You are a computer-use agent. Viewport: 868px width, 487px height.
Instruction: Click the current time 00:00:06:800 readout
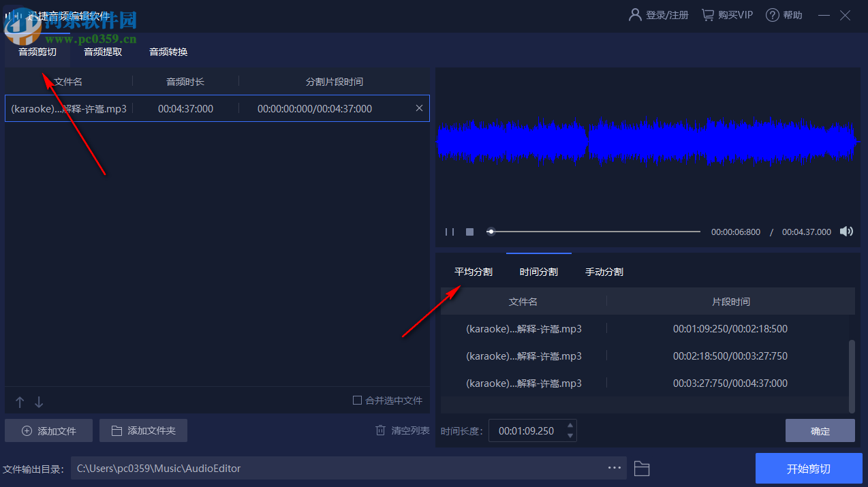[x=736, y=232]
